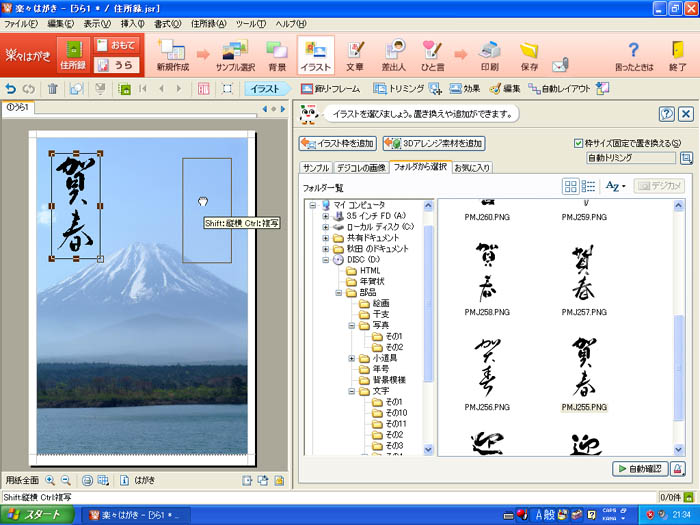Open the 印刷 print step icon

[x=489, y=55]
